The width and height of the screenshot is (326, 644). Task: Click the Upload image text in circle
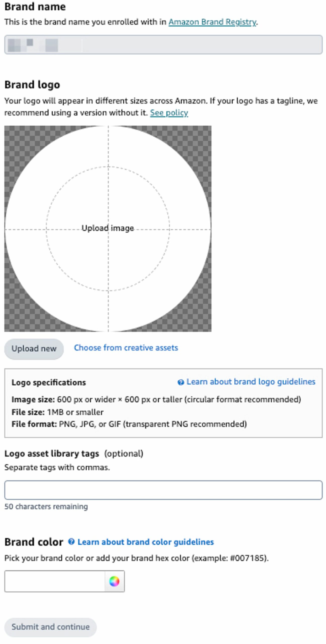click(108, 228)
